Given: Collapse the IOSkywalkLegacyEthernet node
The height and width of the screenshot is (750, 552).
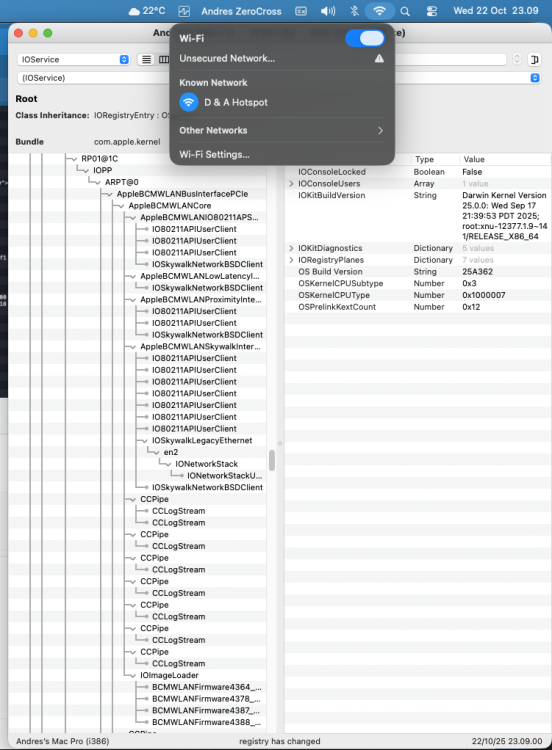Looking at the screenshot, I should (x=144, y=441).
